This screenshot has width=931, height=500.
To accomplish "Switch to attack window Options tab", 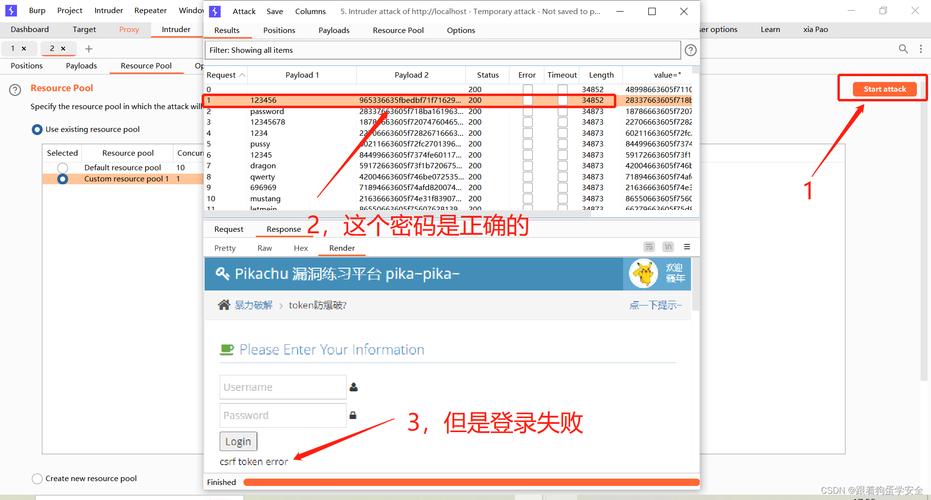I will (461, 30).
